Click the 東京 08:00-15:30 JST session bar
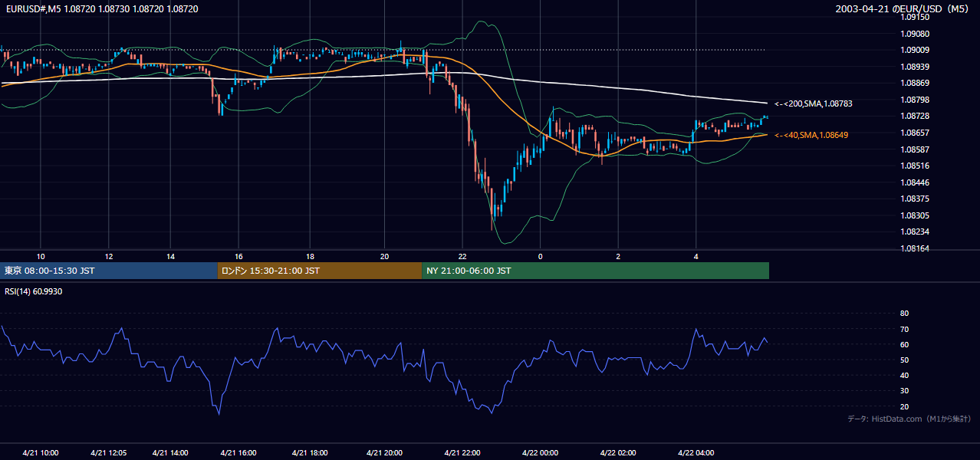Image resolution: width=980 pixels, height=460 pixels. coord(109,271)
